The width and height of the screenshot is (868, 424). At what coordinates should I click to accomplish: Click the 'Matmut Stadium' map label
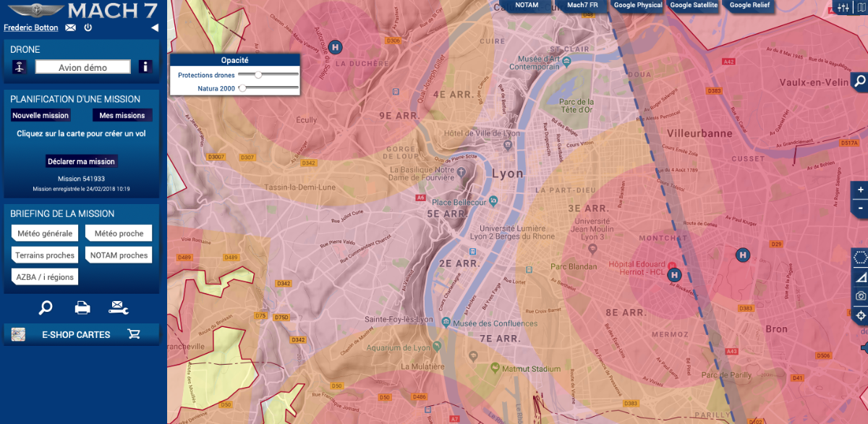pos(530,369)
